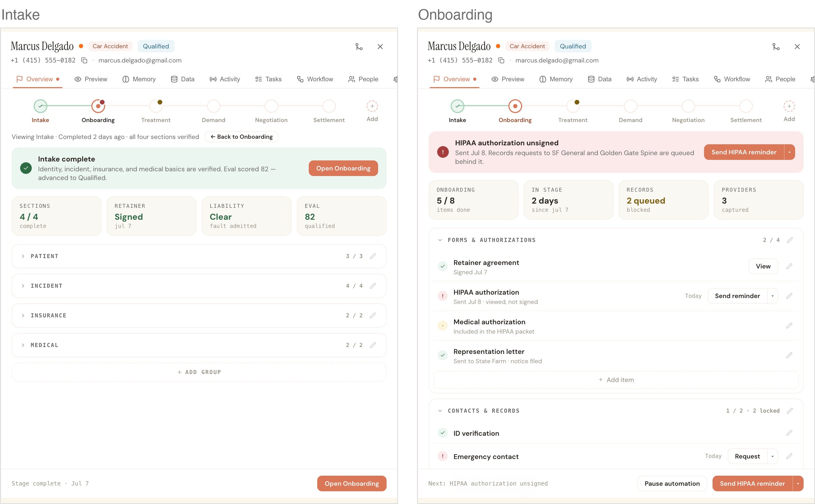Edit the HIPAA authorization item pencil
Image resolution: width=815 pixels, height=504 pixels.
(789, 296)
